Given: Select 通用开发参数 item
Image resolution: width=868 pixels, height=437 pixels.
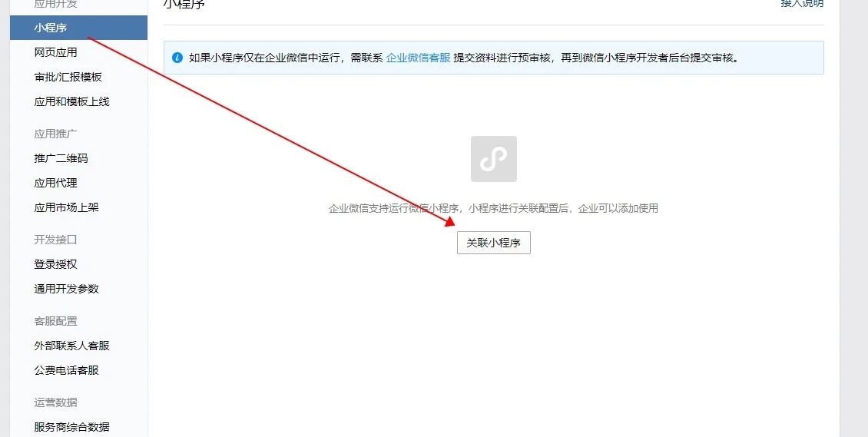Looking at the screenshot, I should [66, 289].
